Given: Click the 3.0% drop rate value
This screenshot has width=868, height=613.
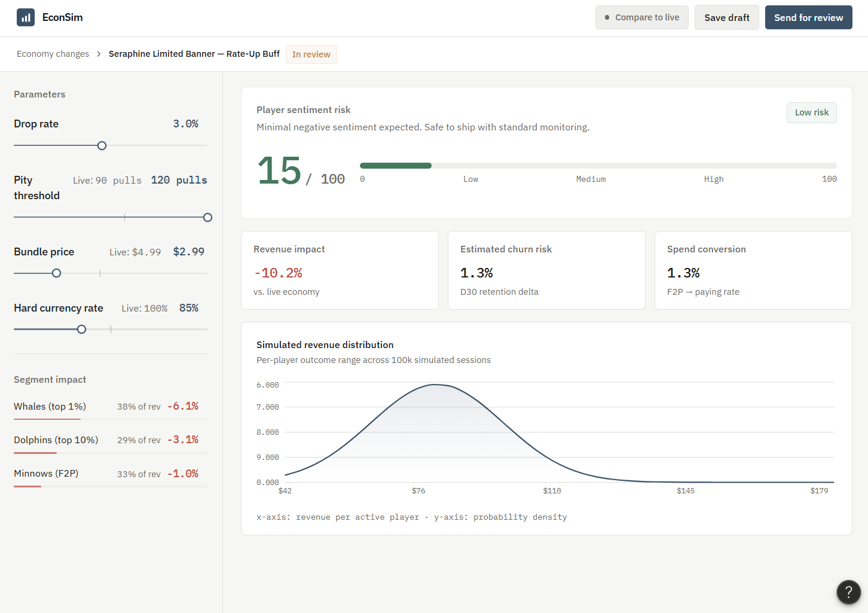Looking at the screenshot, I should coord(186,124).
